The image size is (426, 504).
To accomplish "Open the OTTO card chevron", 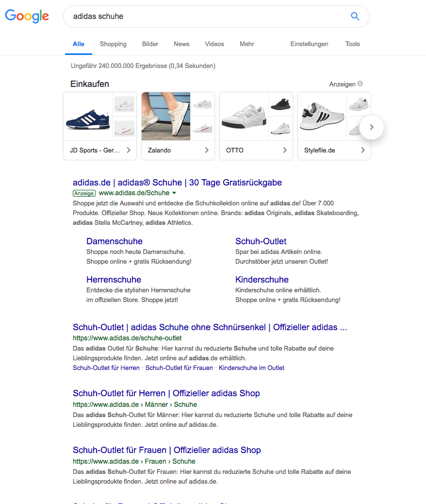I will (285, 150).
